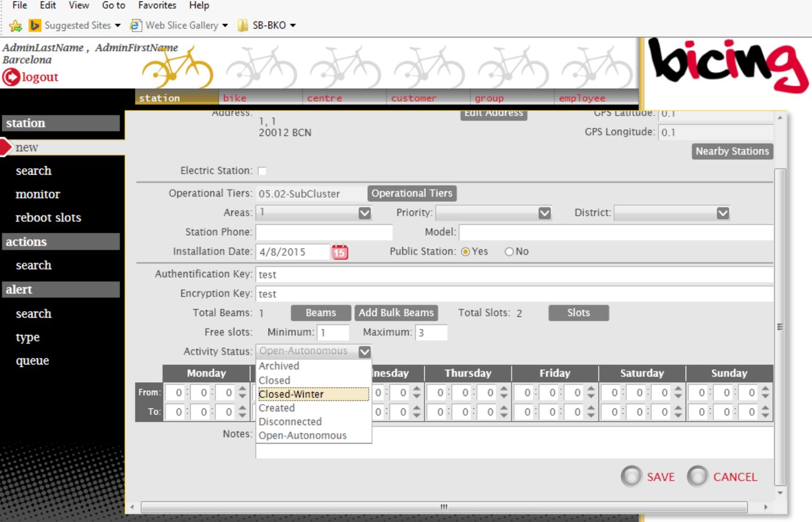Screen dimensions: 812x522
Task: Click the Add Bulk Beams button
Action: [396, 313]
